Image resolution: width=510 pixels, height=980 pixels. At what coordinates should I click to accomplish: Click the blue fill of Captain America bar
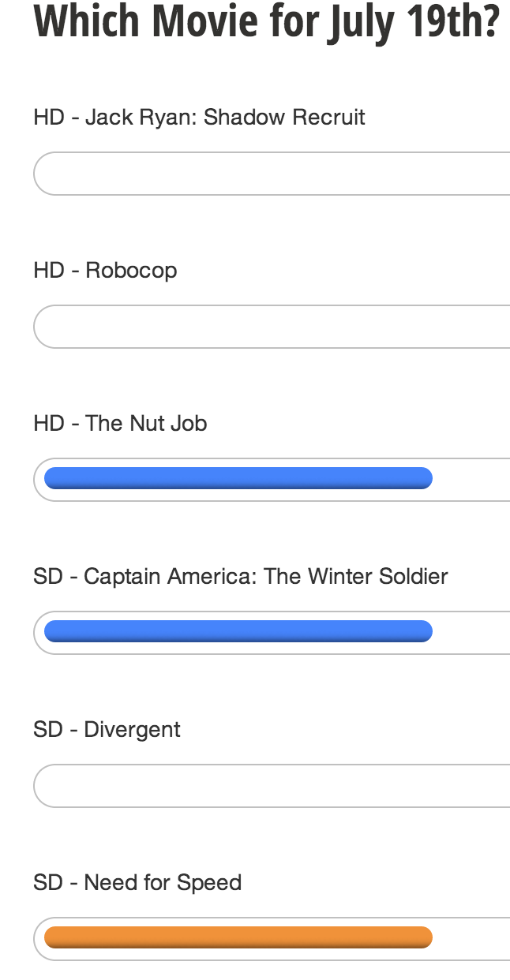click(x=238, y=631)
